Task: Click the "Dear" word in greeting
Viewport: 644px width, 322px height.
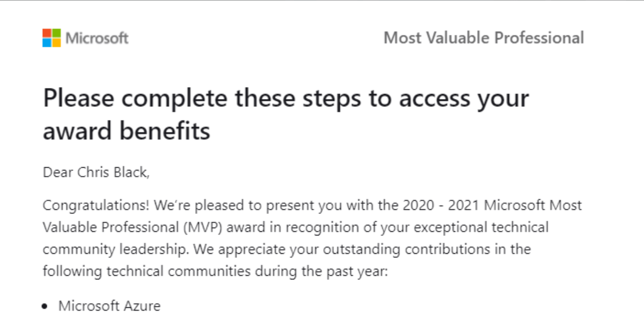Action: click(x=57, y=172)
